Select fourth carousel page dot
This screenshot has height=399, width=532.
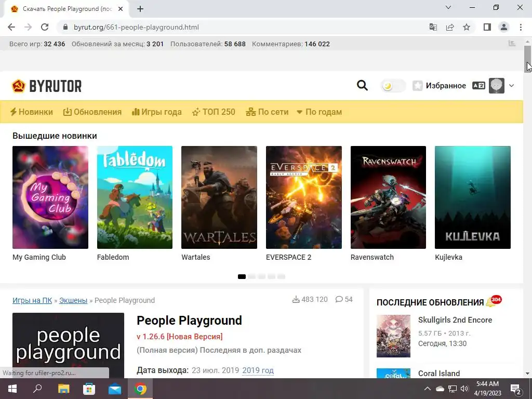(271, 276)
